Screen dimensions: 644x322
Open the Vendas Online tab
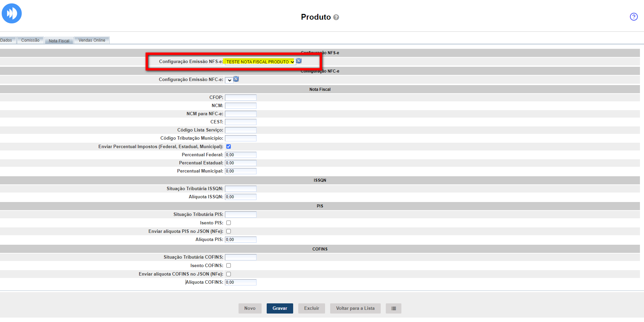92,40
